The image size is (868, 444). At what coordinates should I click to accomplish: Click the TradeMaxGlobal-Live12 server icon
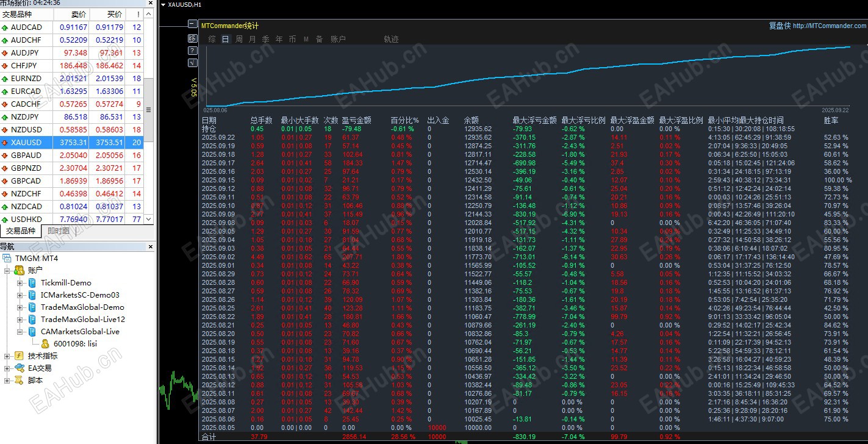tap(32, 319)
